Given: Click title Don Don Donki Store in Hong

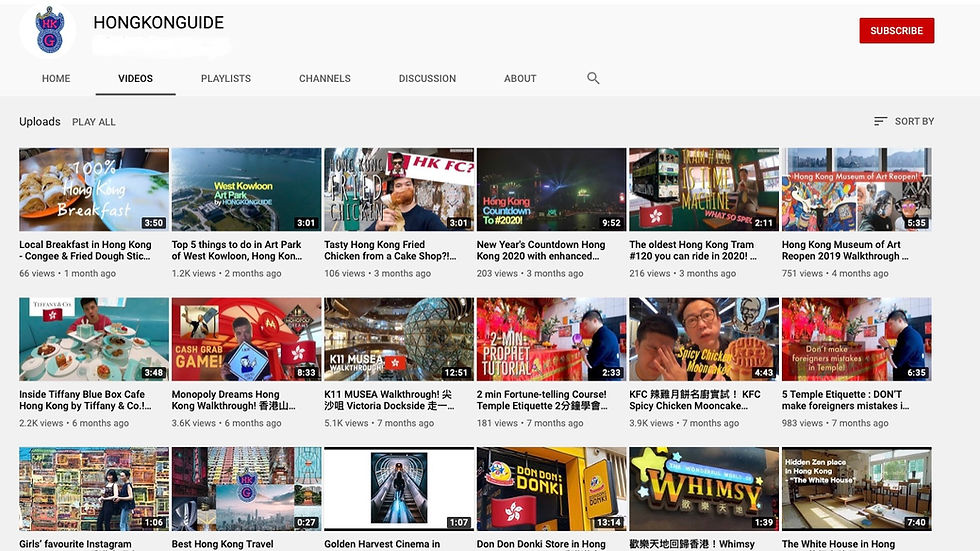Looking at the screenshot, I should point(541,545).
